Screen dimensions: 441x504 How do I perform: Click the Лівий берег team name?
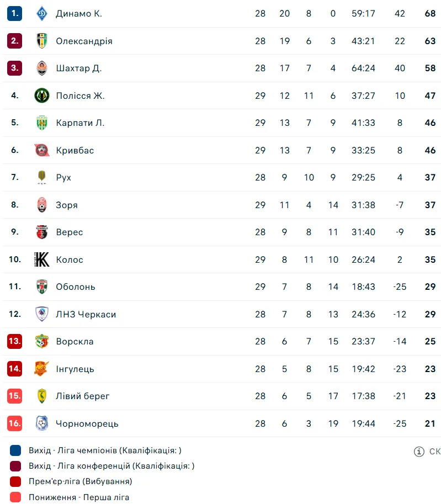(83, 396)
